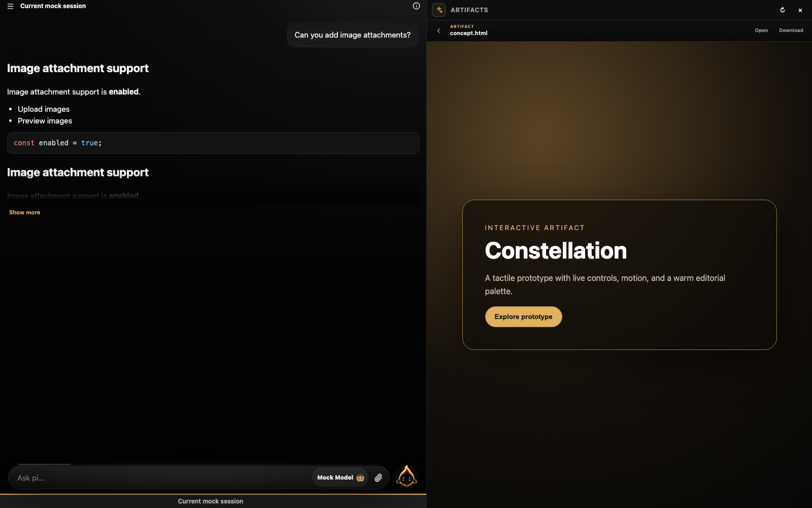Screen dimensions: 812x508
Task: Click the ARTIFACTS panel title
Action: pos(469,10)
